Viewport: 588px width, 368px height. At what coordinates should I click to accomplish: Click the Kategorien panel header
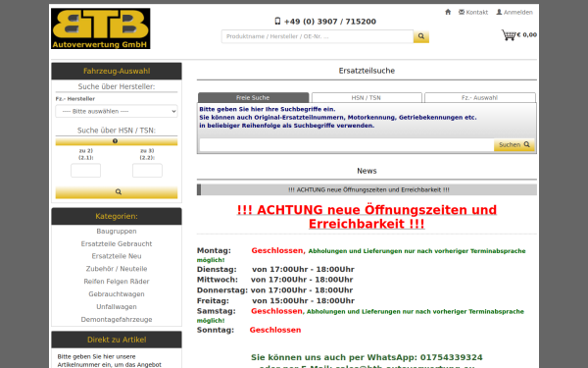coord(117,216)
